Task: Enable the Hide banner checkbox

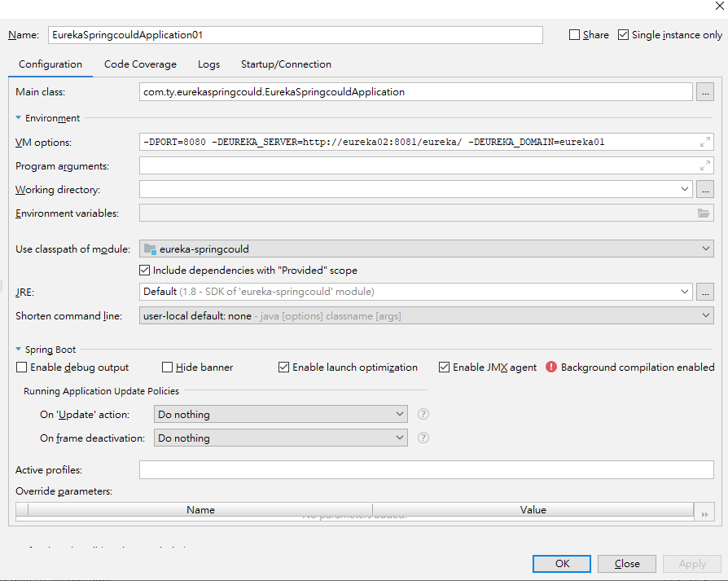Action: point(168,368)
